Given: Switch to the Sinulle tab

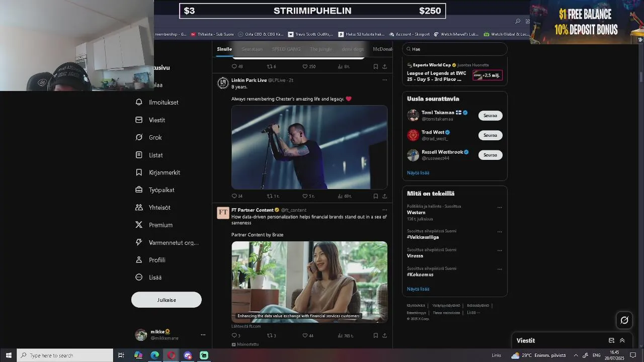Looking at the screenshot, I should coord(224,49).
